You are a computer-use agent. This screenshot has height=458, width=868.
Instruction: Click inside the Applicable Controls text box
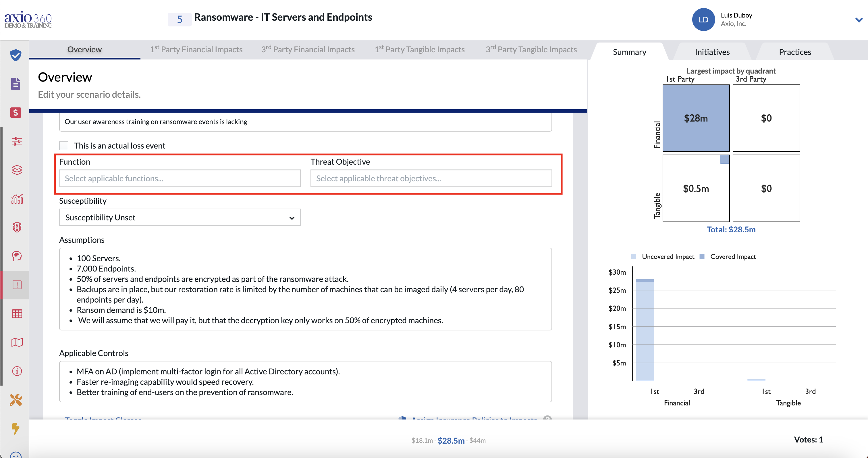305,382
